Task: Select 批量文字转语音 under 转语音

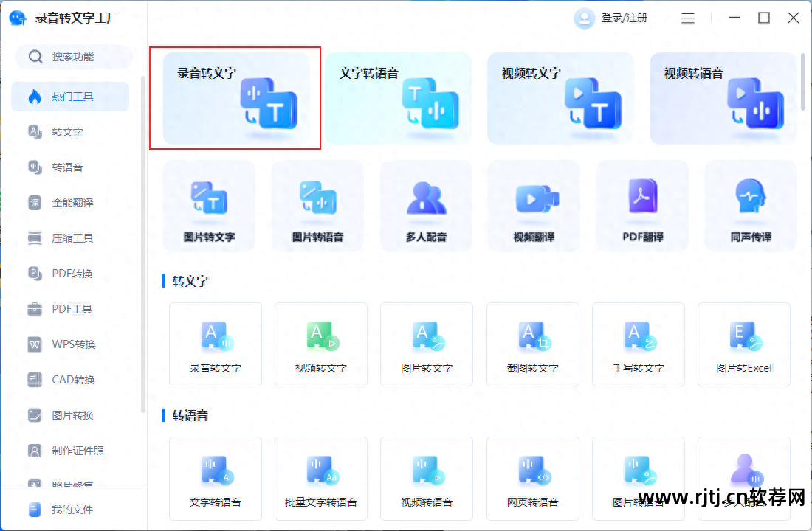Action: tap(321, 478)
